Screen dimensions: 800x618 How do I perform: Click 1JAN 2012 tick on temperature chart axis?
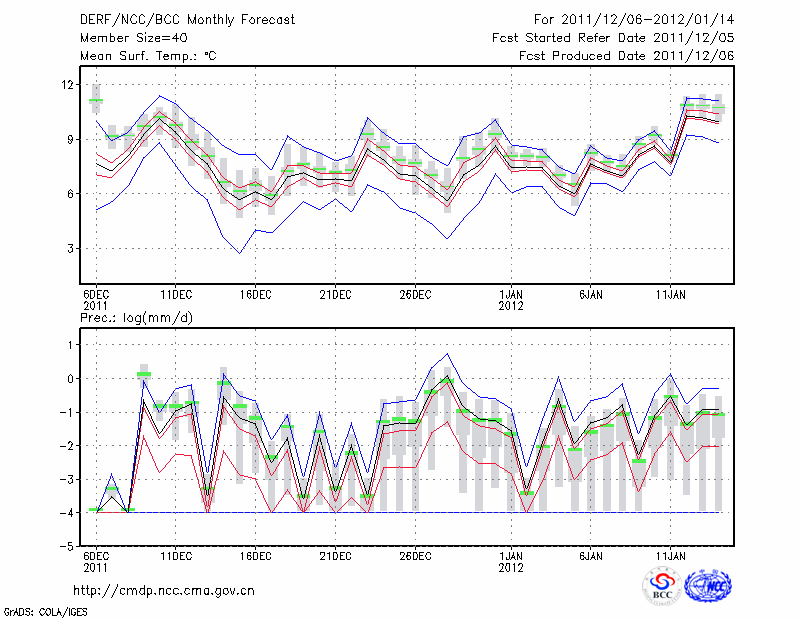(512, 300)
